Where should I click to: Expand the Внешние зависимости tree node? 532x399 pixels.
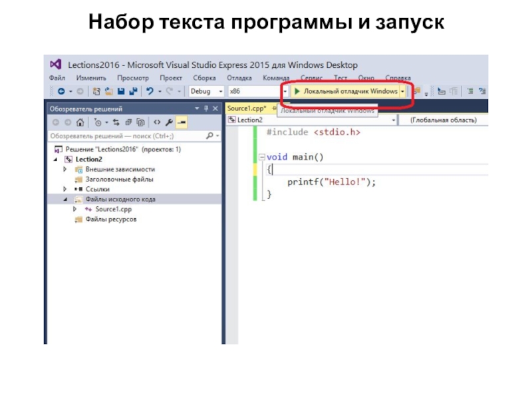65,170
